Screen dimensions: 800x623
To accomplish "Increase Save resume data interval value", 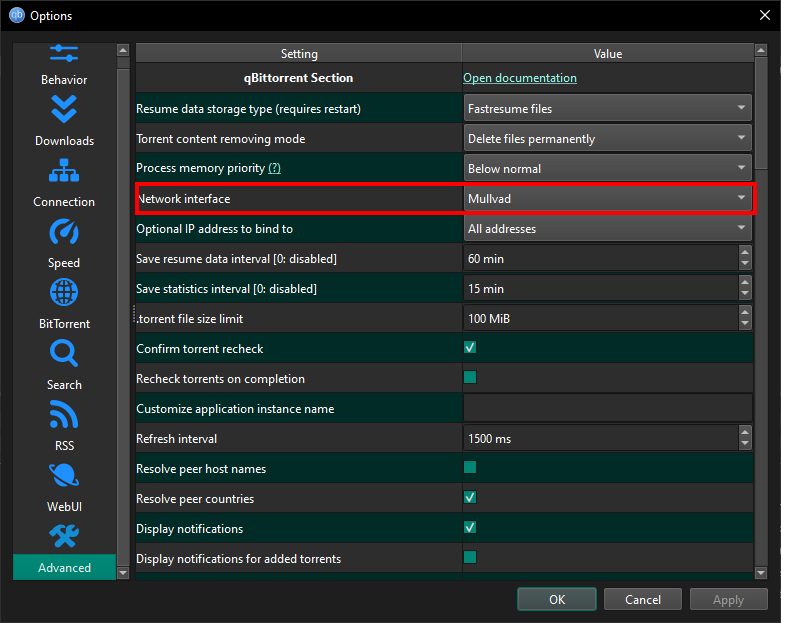I will click(x=745, y=253).
